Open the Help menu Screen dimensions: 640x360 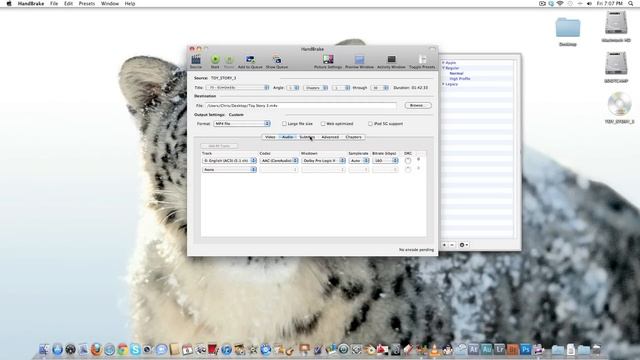(x=130, y=3)
